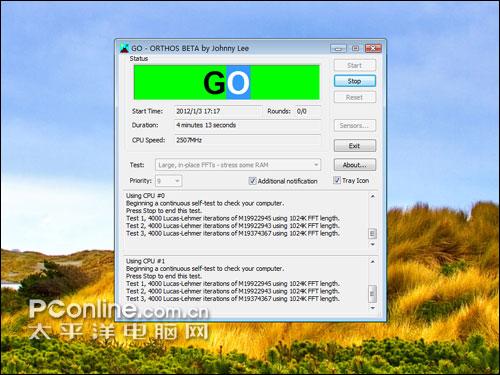Open the About dialog
The width and height of the screenshot is (500, 375).
355,165
